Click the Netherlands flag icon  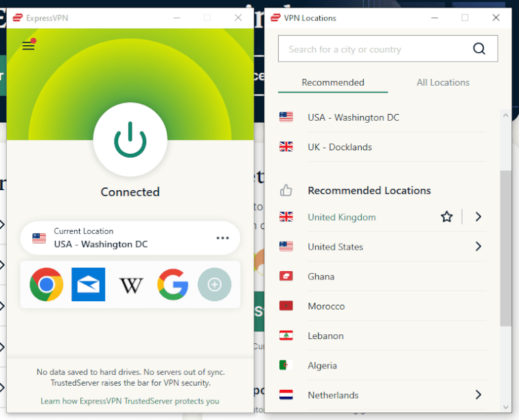(286, 395)
